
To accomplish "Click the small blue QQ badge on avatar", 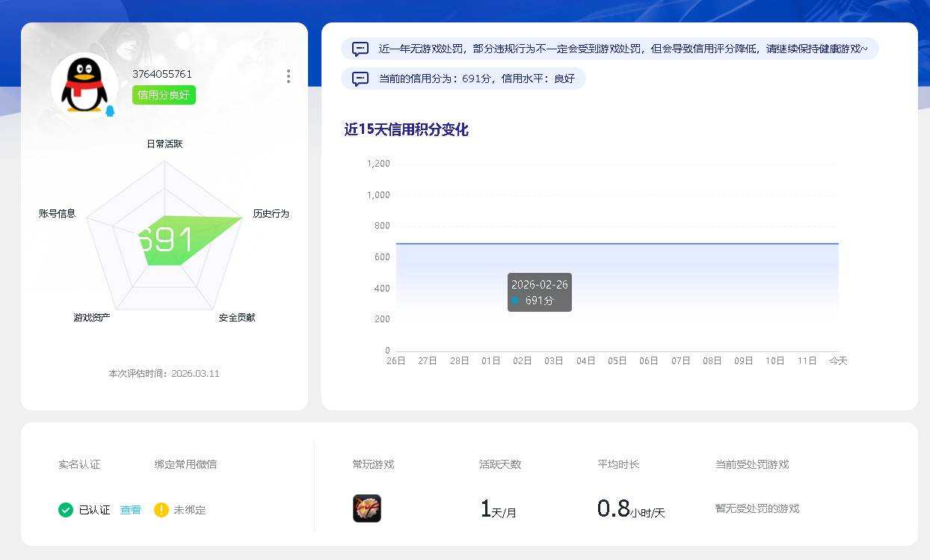I will [x=110, y=111].
